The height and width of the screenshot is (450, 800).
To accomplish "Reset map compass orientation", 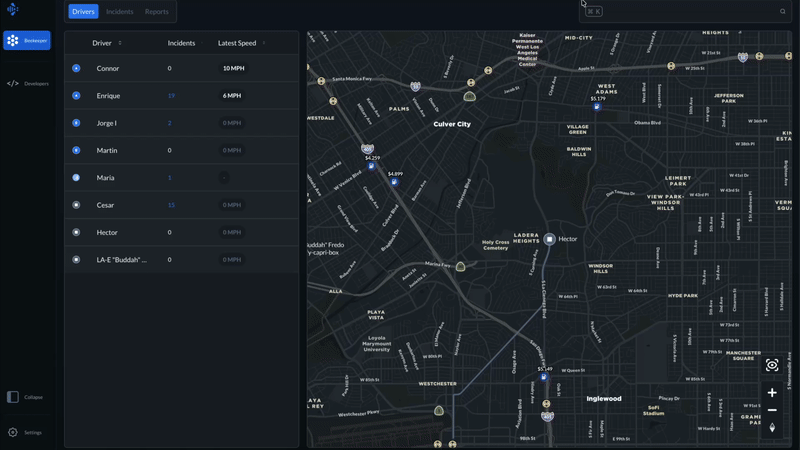I will pos(772,428).
